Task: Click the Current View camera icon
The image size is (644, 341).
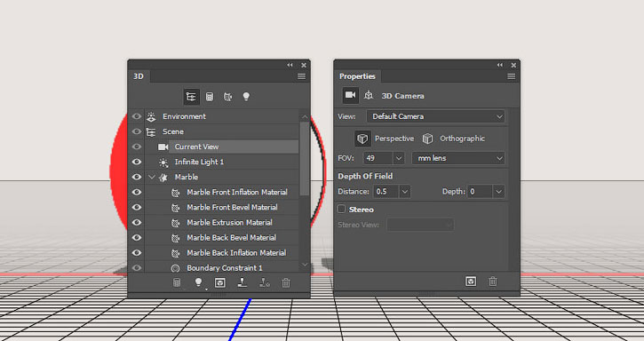Action: click(163, 147)
